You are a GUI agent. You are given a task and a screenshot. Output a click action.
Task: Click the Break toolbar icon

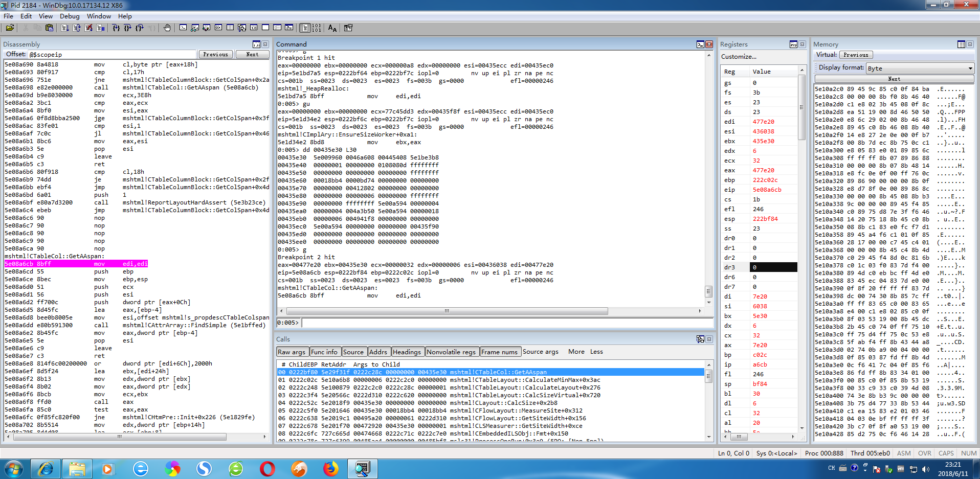point(100,28)
